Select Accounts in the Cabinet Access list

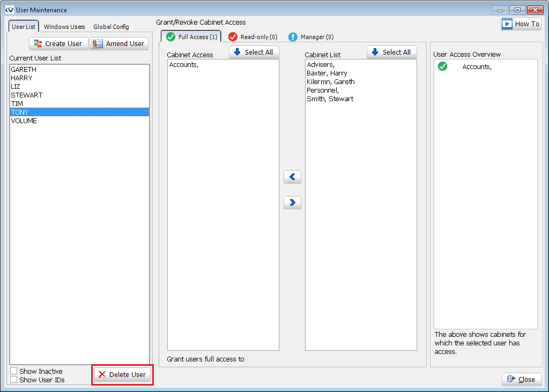pyautogui.click(x=223, y=65)
